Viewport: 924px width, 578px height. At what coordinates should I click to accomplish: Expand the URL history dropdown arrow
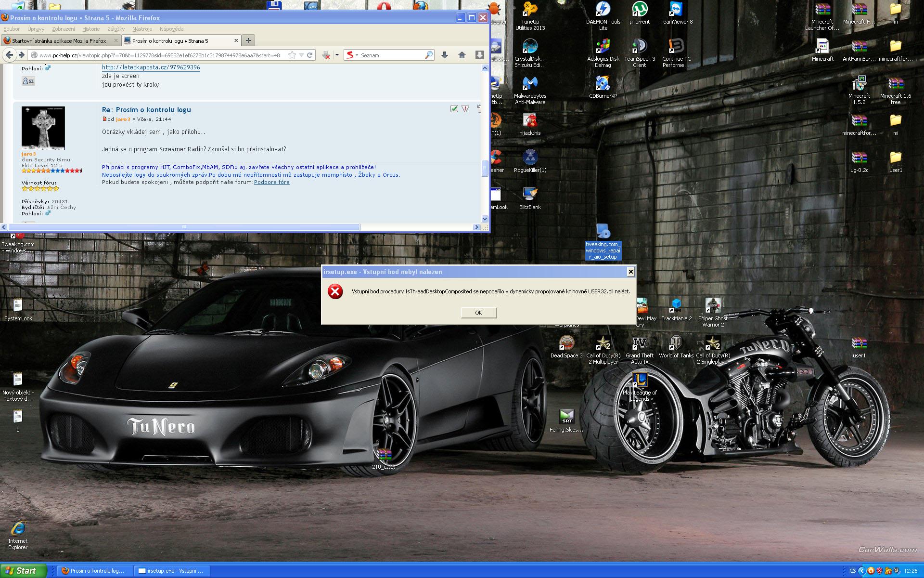pyautogui.click(x=301, y=55)
